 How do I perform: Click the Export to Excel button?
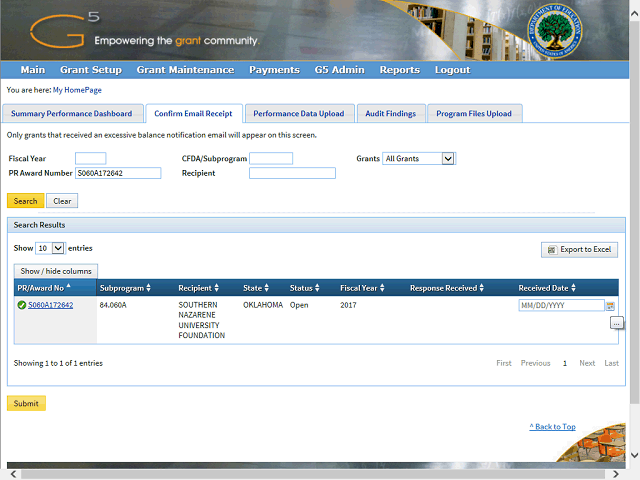pyautogui.click(x=579, y=249)
